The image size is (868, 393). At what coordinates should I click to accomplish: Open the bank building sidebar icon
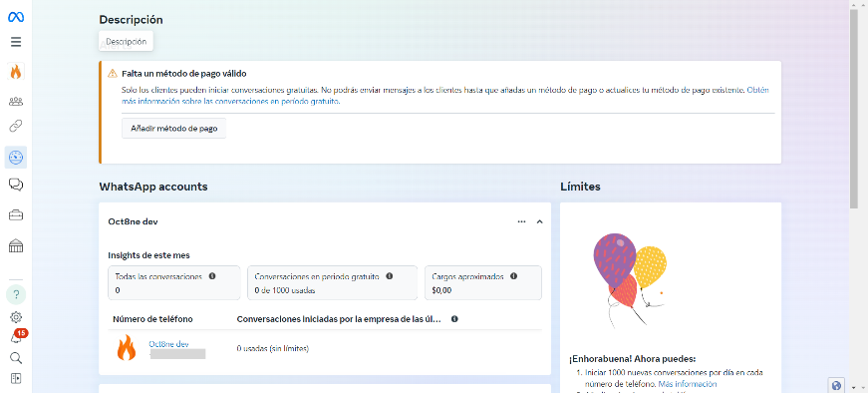(x=16, y=245)
